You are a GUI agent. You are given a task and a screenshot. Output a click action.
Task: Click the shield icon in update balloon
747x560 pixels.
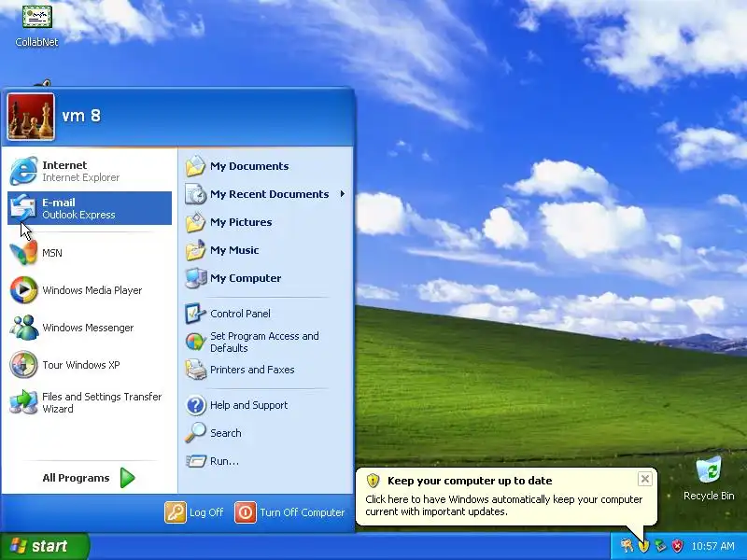click(x=373, y=481)
